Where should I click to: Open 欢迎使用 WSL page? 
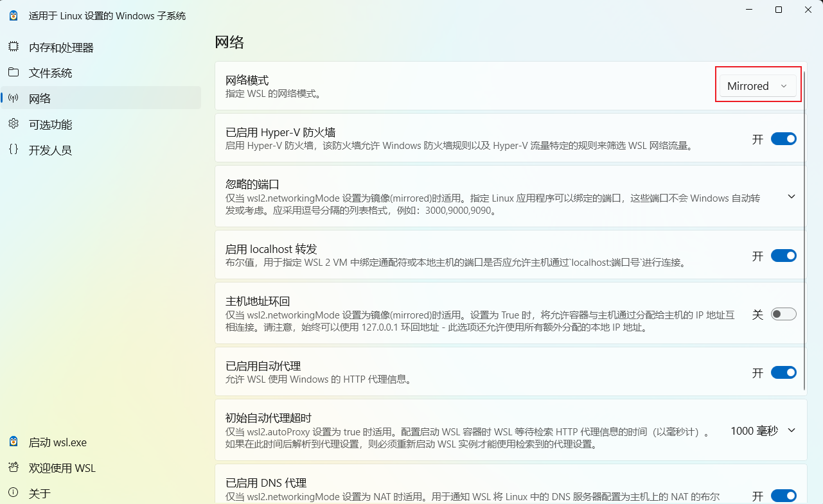click(x=101, y=467)
